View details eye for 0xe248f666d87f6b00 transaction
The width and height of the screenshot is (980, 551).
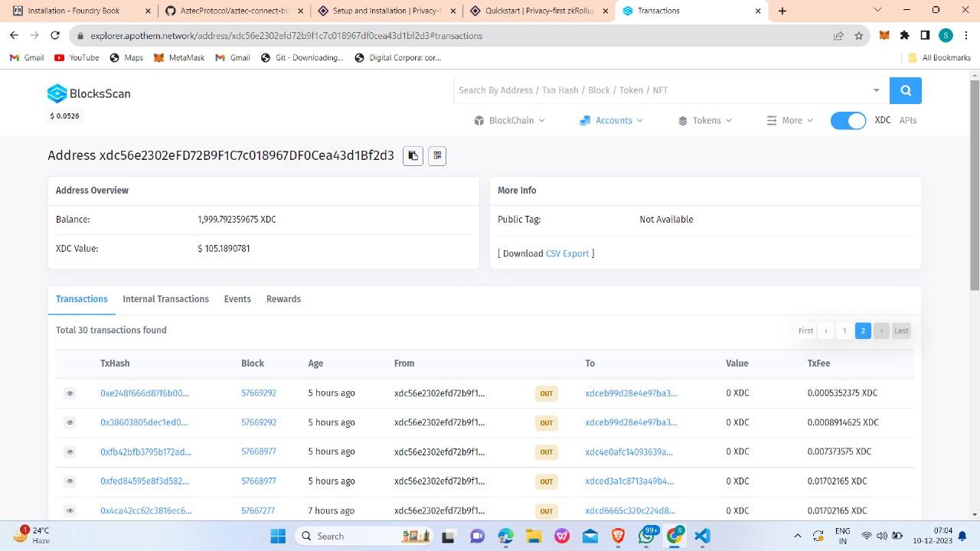point(70,393)
